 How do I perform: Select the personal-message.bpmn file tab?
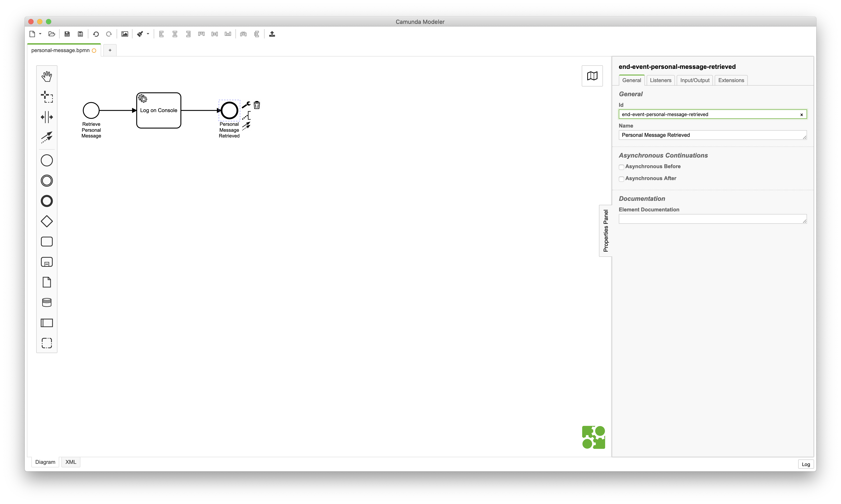(64, 50)
